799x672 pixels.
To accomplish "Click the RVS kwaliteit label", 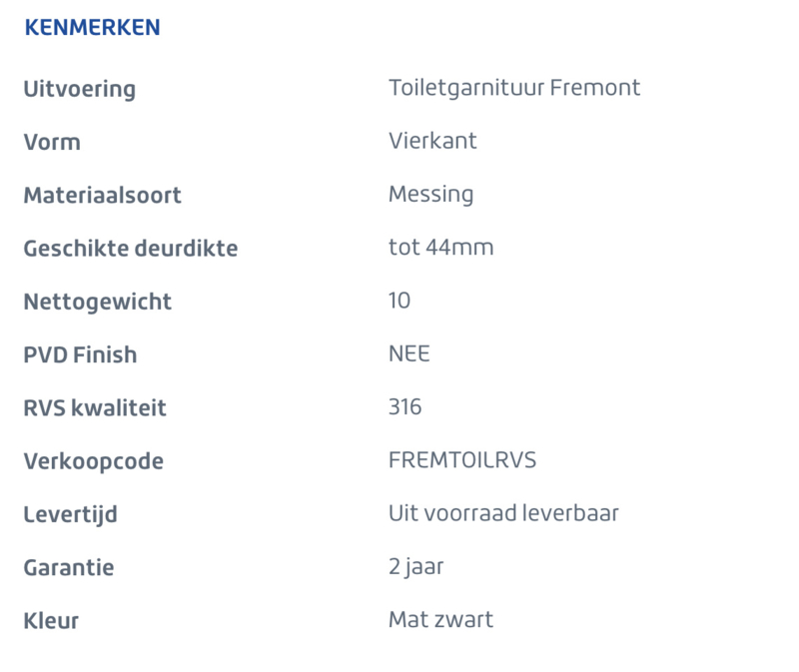I will 95,408.
